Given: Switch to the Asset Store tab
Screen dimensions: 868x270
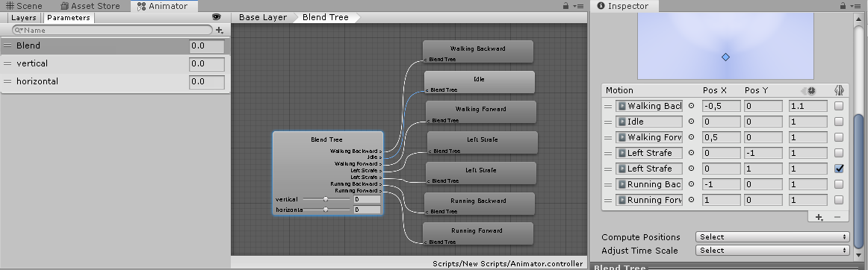Looking at the screenshot, I should pos(90,6).
